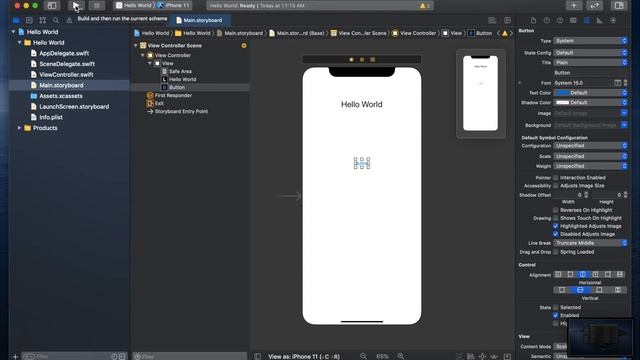Click the Align constraints icon

470,356
